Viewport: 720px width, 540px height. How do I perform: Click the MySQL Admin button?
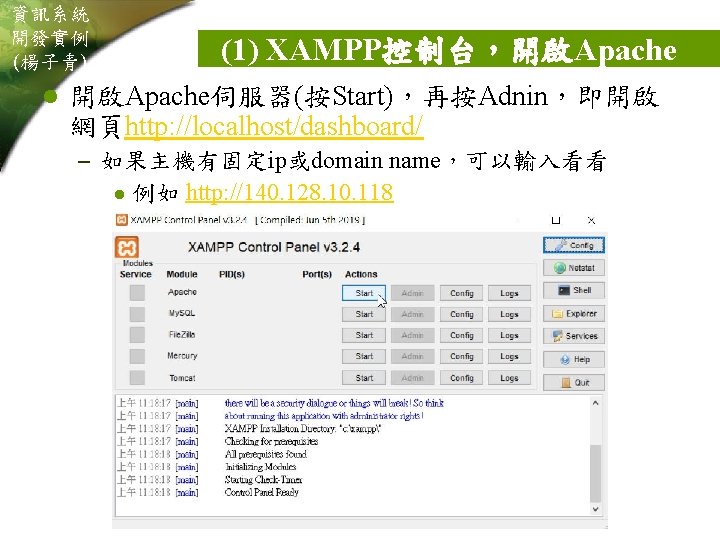pos(412,314)
